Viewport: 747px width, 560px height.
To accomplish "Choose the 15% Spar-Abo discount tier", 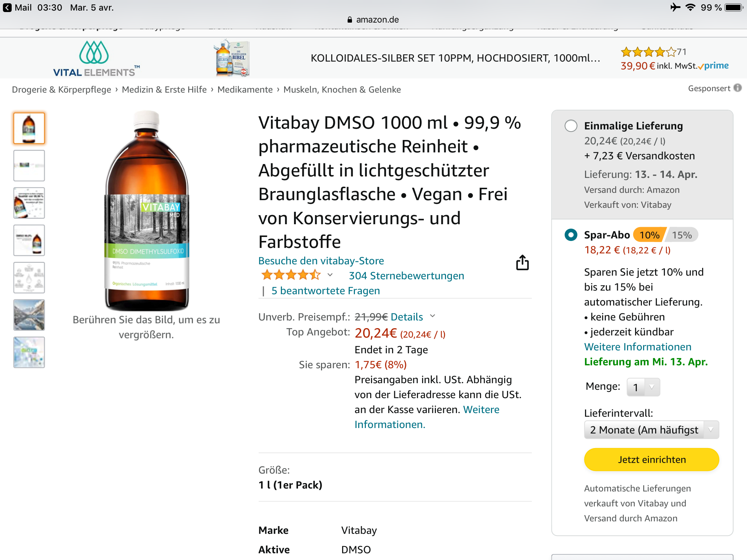I will 682,235.
